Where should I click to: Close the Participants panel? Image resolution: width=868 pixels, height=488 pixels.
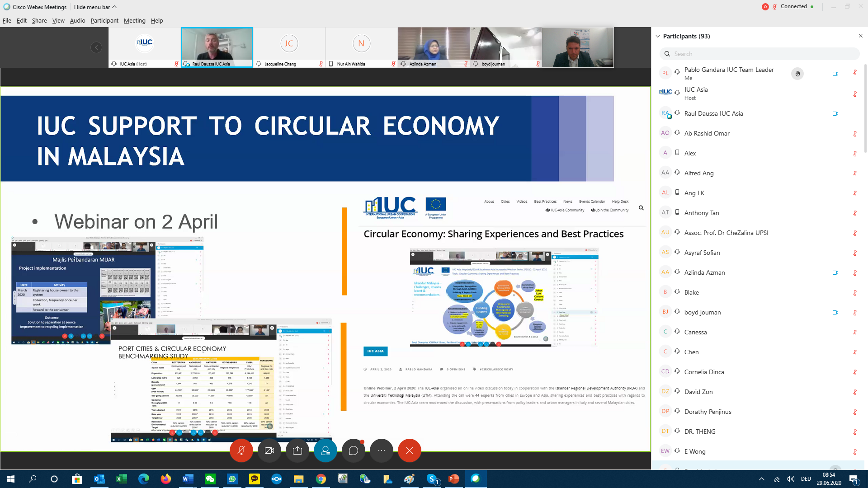coord(860,36)
